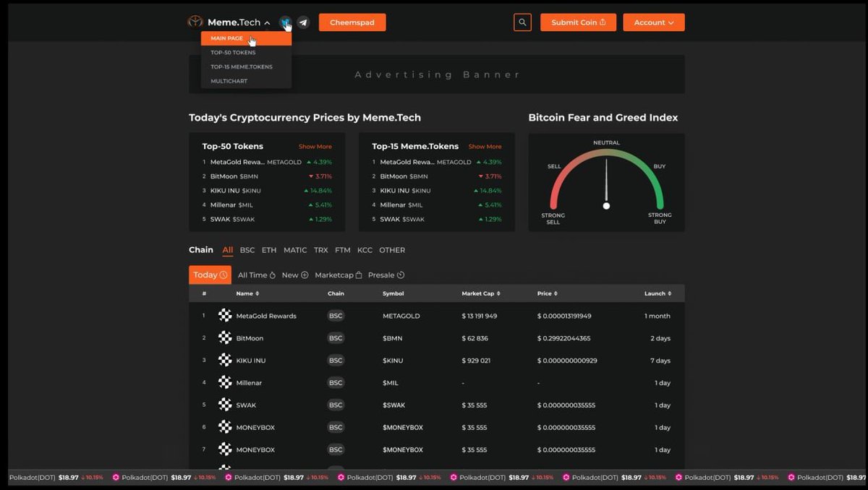Image resolution: width=868 pixels, height=490 pixels.
Task: Click $ 13 191 949 market cap cell
Action: 480,316
